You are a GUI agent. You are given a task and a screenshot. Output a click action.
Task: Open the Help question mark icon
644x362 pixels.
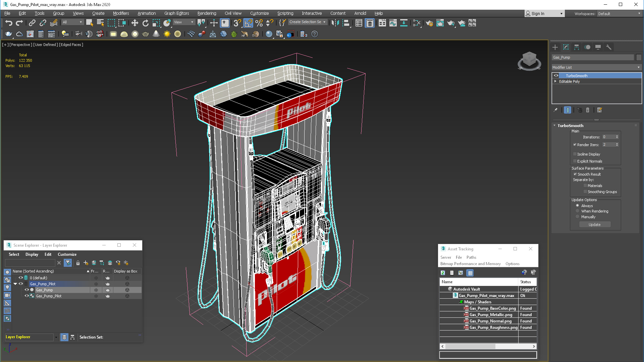(314, 34)
